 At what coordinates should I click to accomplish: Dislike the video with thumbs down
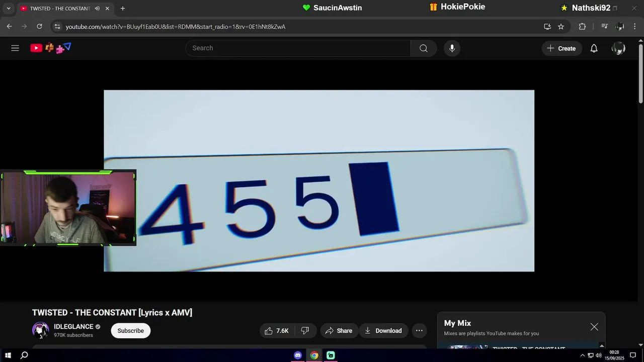click(305, 330)
